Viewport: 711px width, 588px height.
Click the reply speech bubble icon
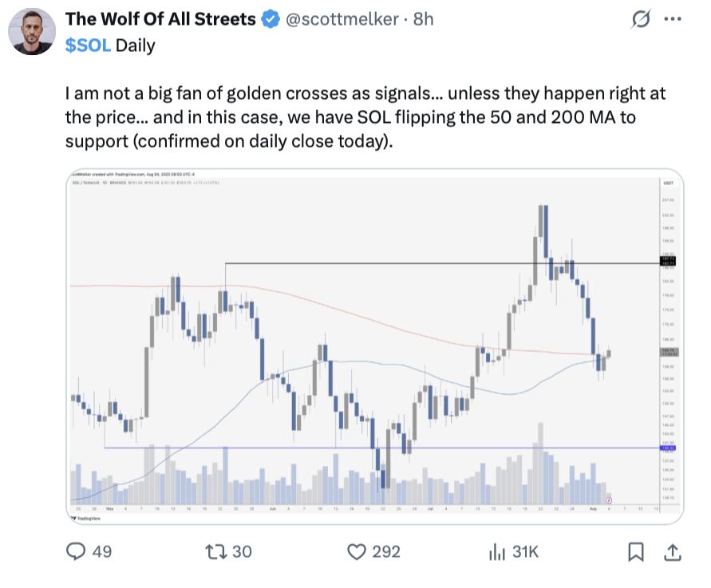(77, 551)
